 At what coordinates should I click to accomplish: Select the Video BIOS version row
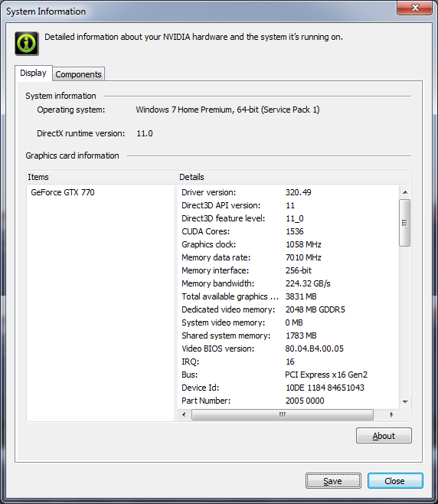coord(289,349)
